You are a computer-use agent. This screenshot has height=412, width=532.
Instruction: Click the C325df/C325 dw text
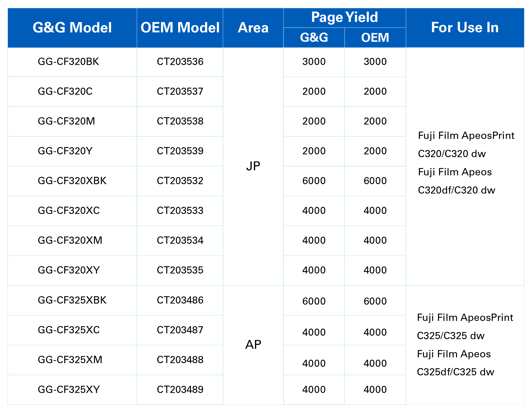pos(455,372)
